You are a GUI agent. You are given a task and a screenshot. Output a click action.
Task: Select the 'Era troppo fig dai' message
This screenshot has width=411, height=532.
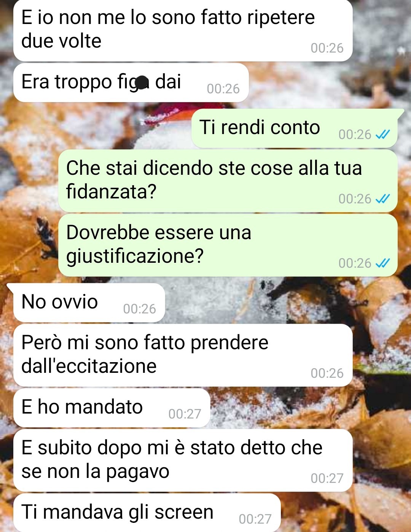131,83
